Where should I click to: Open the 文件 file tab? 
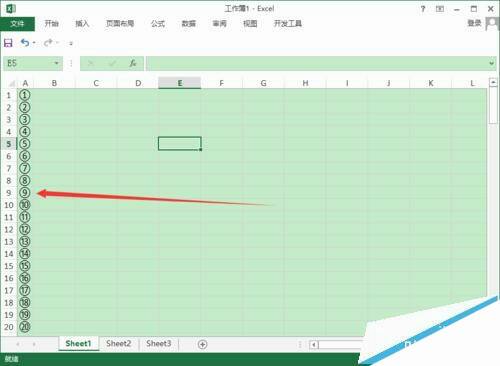click(x=17, y=24)
